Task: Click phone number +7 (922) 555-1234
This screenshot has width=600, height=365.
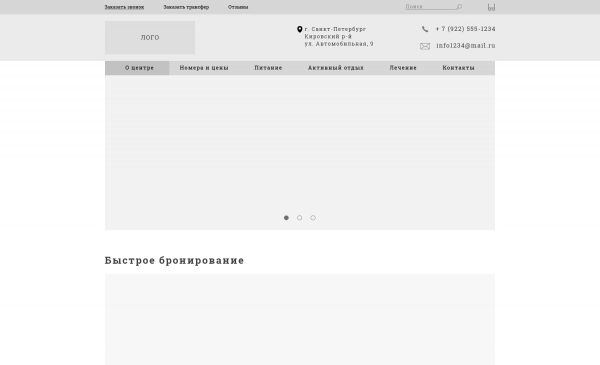Action: 465,29
